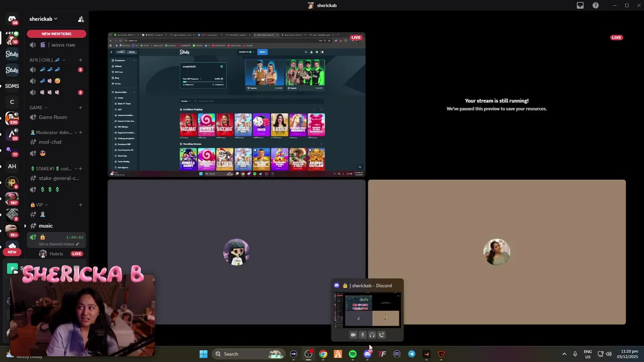Open the AH server

tap(12, 166)
